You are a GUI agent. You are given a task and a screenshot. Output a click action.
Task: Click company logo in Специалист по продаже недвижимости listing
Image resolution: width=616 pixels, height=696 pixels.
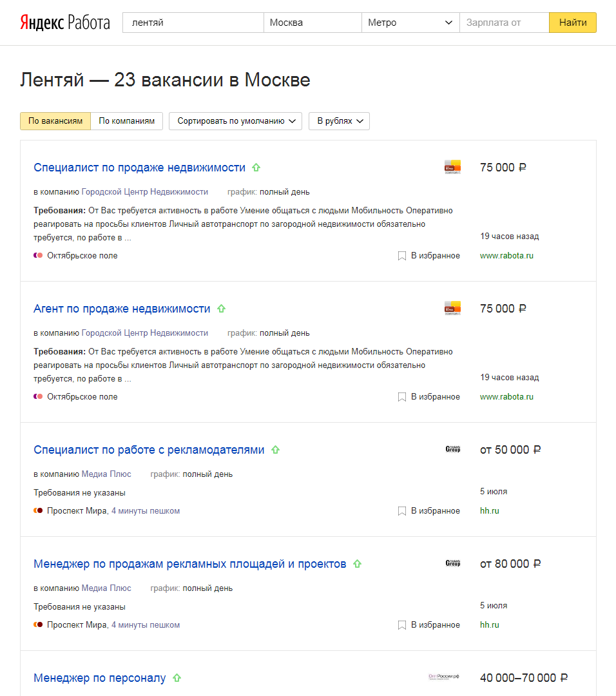(452, 167)
